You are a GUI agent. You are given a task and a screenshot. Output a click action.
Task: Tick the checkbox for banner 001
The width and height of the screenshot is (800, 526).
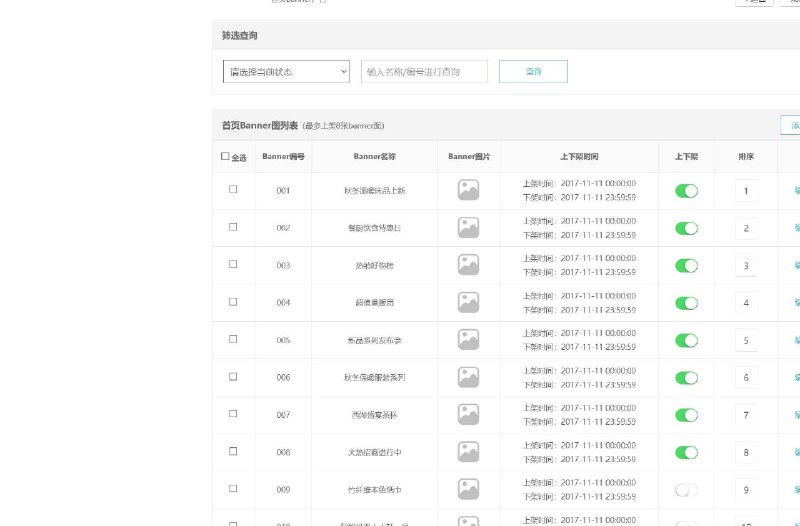(233, 189)
